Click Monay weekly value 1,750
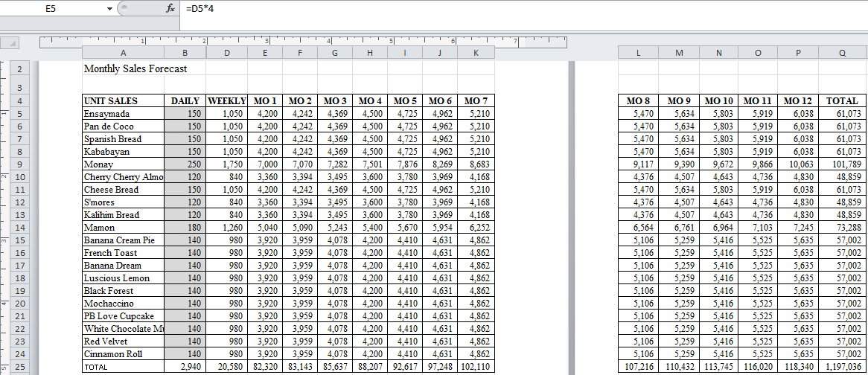Screen dimensions: 868x375 point(226,164)
